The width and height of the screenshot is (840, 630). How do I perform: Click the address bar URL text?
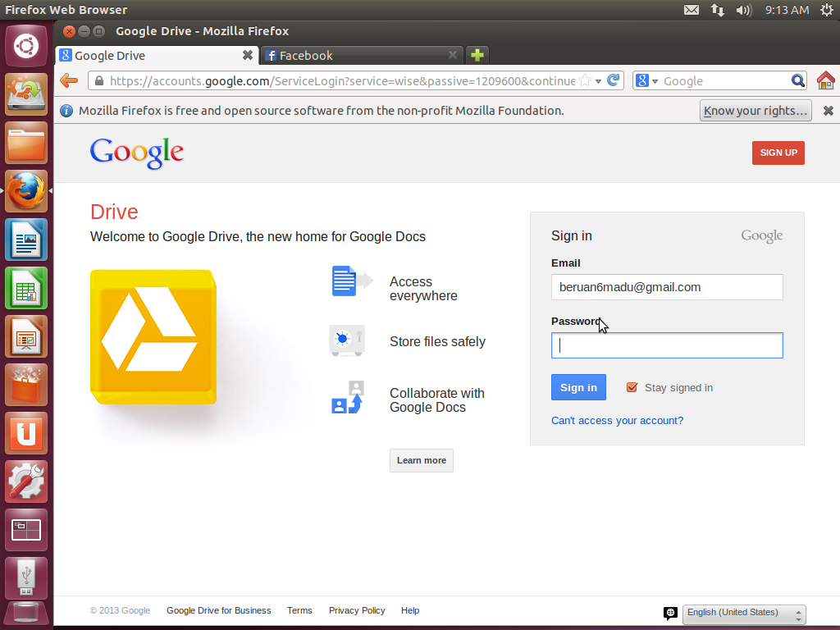tap(342, 81)
